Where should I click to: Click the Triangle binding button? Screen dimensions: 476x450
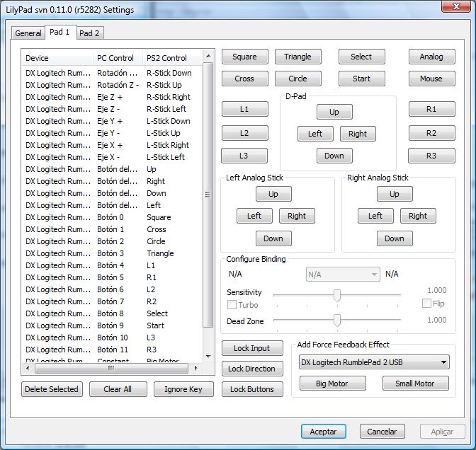[x=297, y=57]
